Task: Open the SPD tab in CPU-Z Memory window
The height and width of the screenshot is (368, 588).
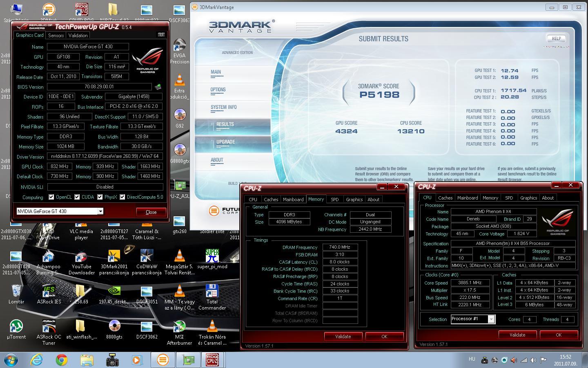Action: pos(334,200)
